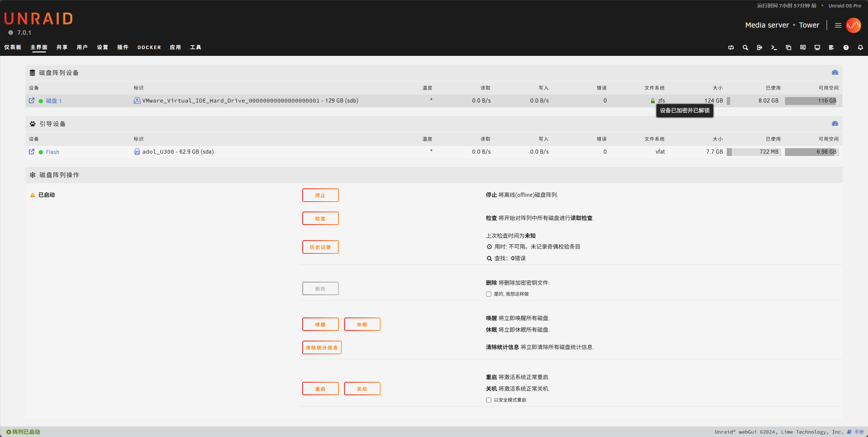This screenshot has height=437, width=868.
Task: Open the hamburger menu next to Tower
Action: pos(838,25)
